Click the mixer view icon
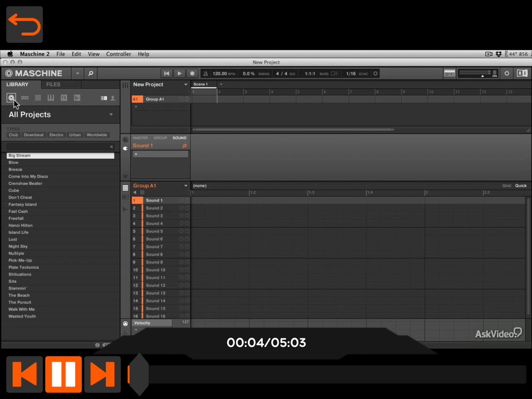This screenshot has height=399, width=532. pos(450,73)
